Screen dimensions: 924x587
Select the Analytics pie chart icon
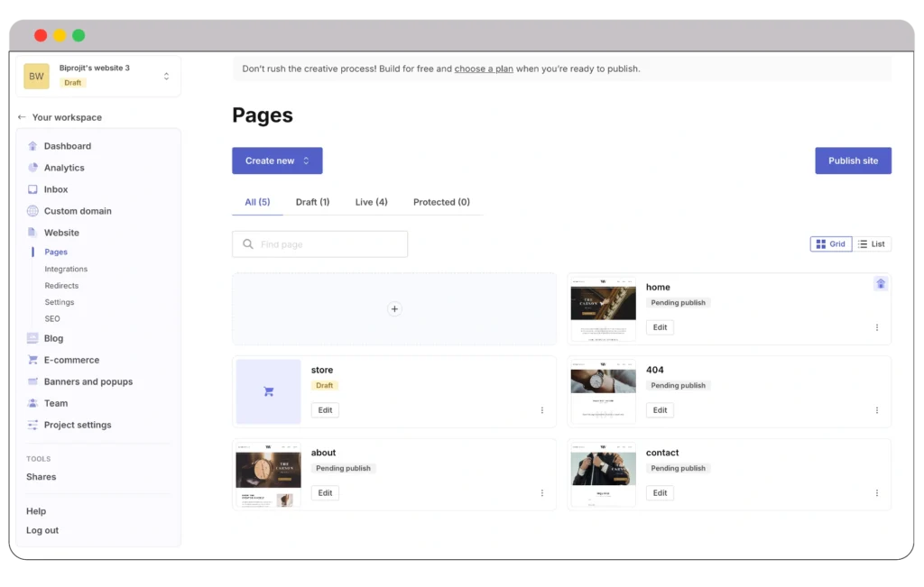(x=33, y=167)
